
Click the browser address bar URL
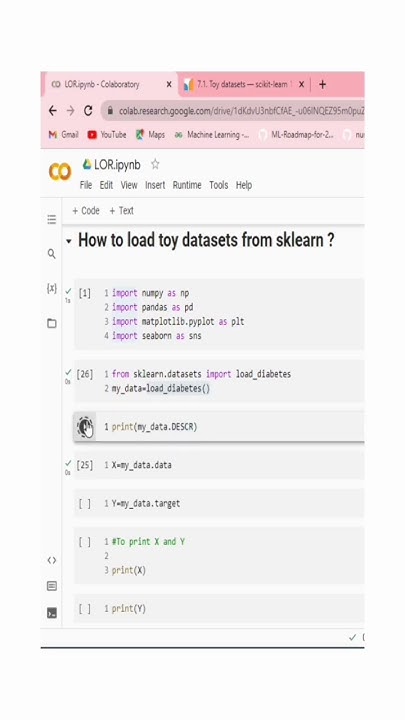point(241,111)
